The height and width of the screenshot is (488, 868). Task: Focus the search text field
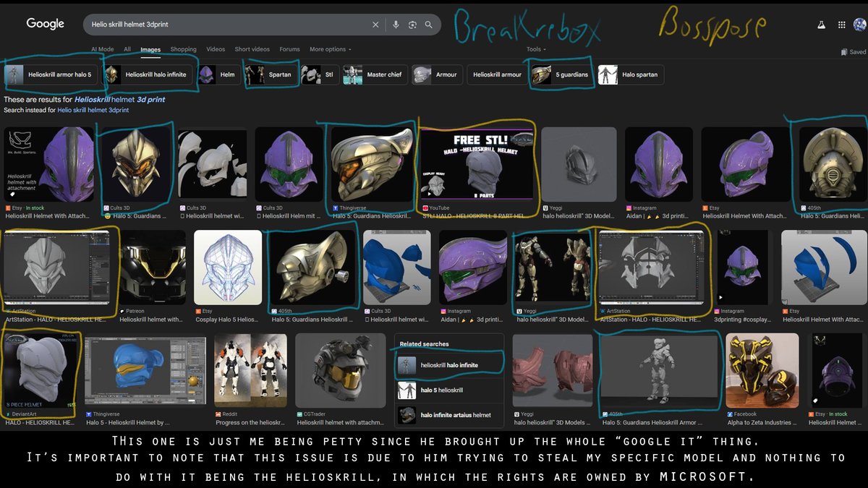228,25
